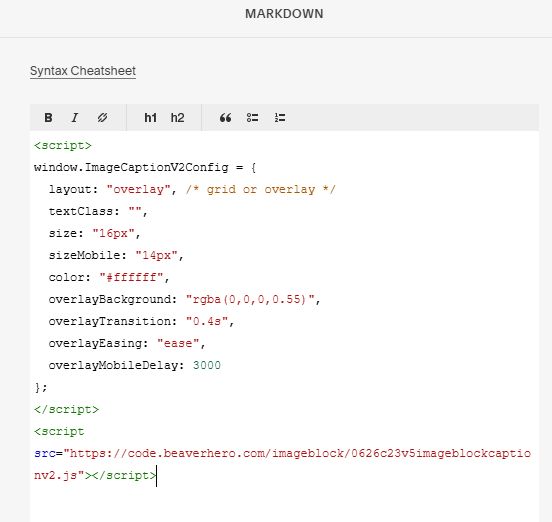552x522 pixels.
Task: Apply italic formatting with the I icon
Action: coord(75,118)
